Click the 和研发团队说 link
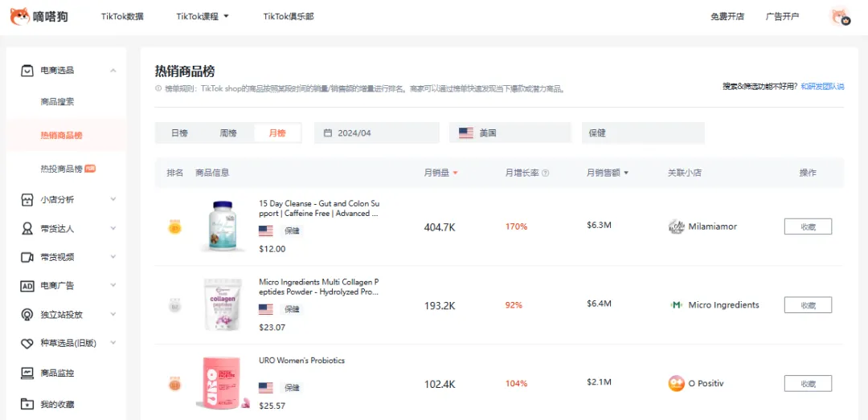 pos(822,86)
